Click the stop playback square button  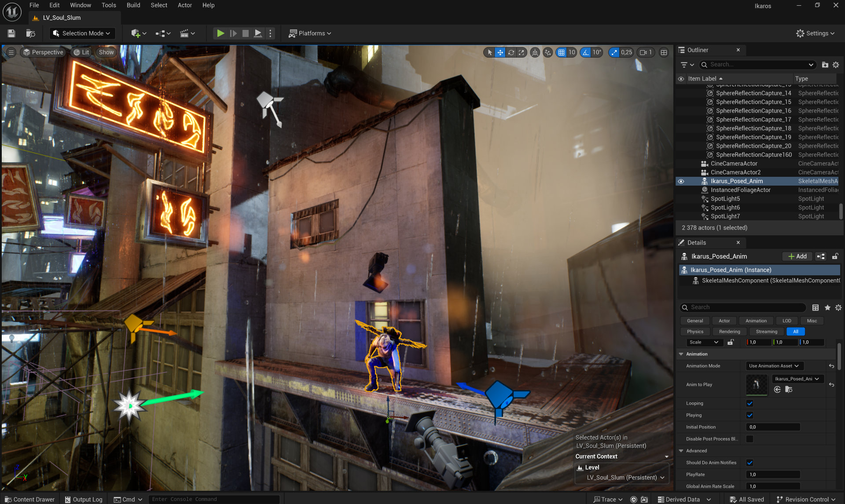pyautogui.click(x=246, y=33)
